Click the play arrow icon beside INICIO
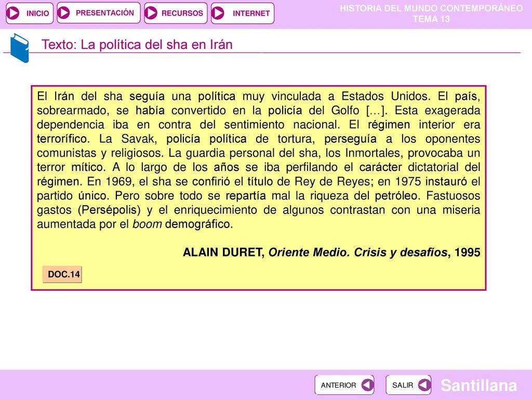Screen dimensions: 532x399 (14, 13)
